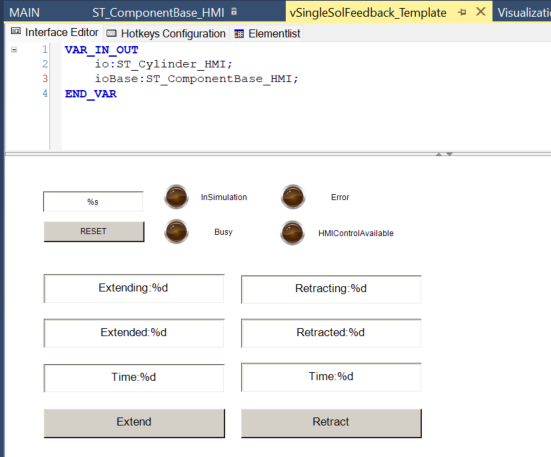This screenshot has width=551, height=457.
Task: Open the Interface Editor tab
Action: coord(54,32)
